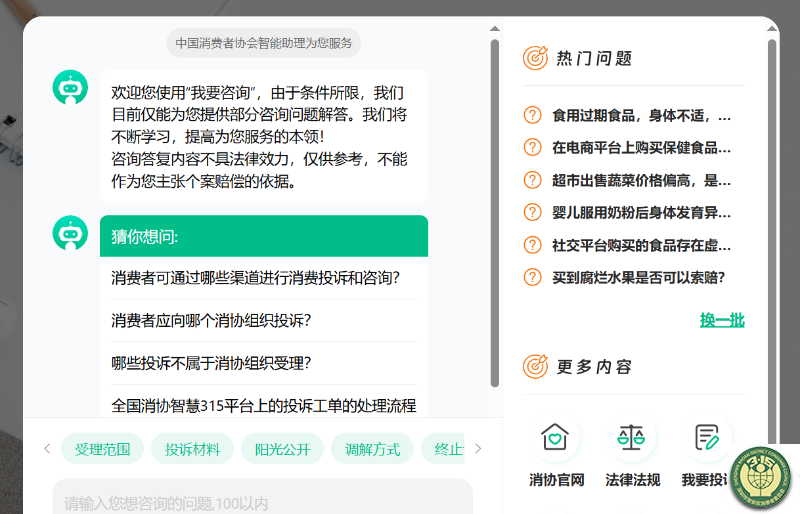Select the 投诉材料 tag

coord(192,449)
